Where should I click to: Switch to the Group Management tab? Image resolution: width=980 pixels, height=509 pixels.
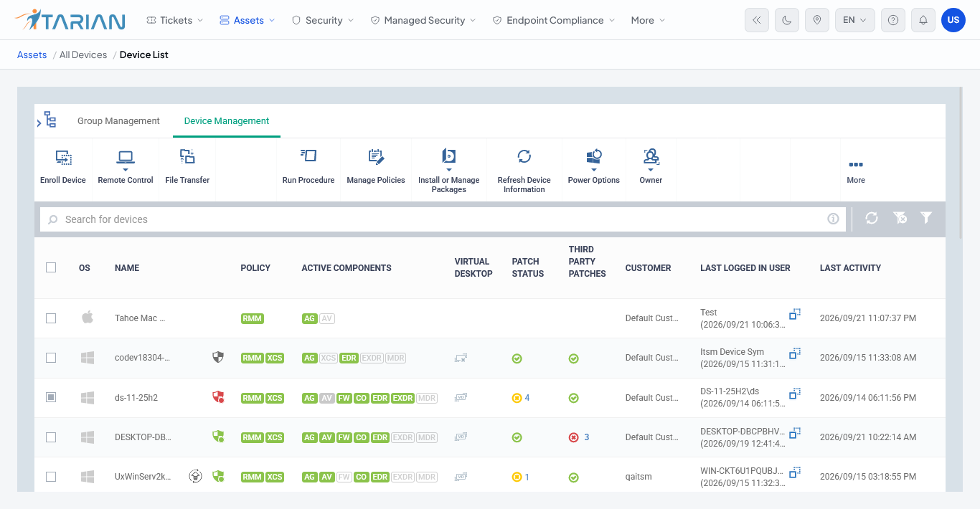118,121
